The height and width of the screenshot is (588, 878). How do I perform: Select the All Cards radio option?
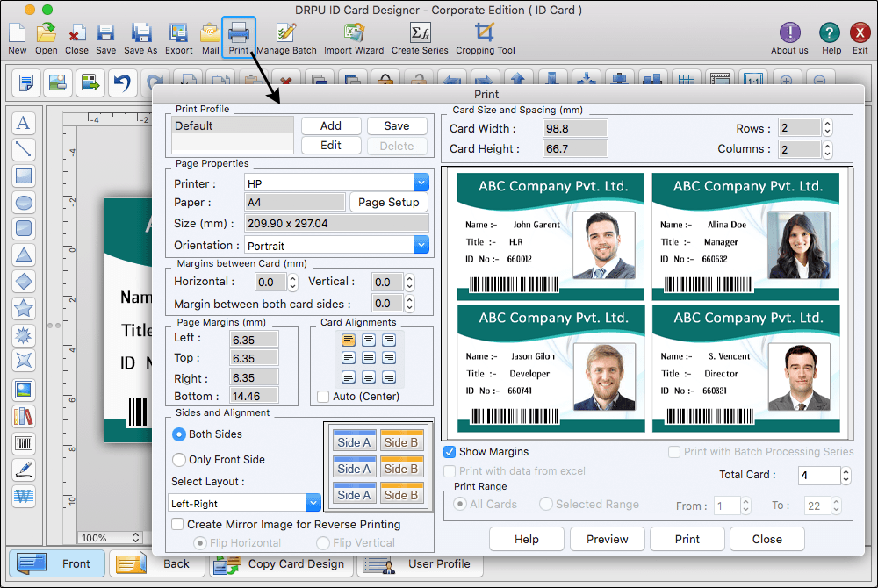460,504
